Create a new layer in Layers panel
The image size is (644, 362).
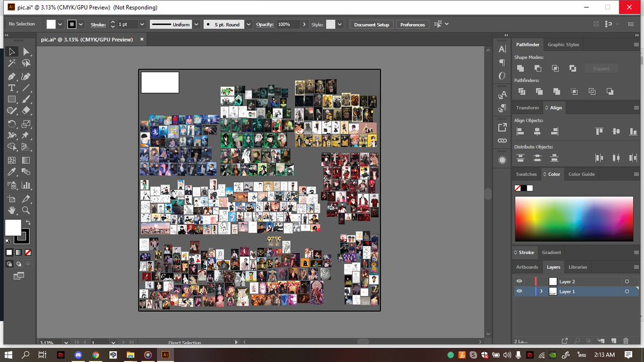point(613,341)
